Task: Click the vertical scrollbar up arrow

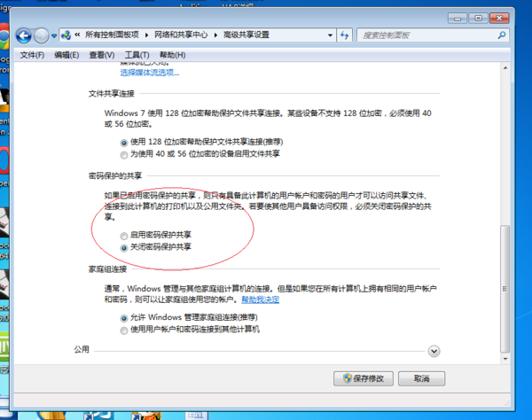Action: (505, 68)
